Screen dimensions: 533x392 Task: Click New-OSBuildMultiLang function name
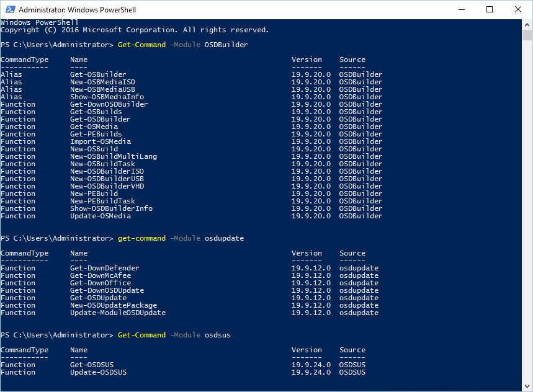coord(114,156)
